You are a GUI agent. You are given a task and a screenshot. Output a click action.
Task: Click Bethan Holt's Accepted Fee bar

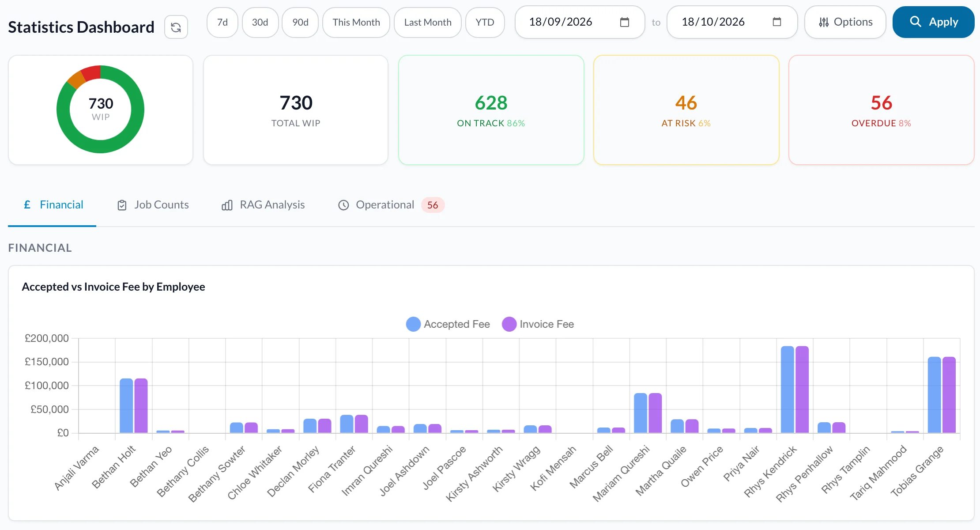coord(126,406)
